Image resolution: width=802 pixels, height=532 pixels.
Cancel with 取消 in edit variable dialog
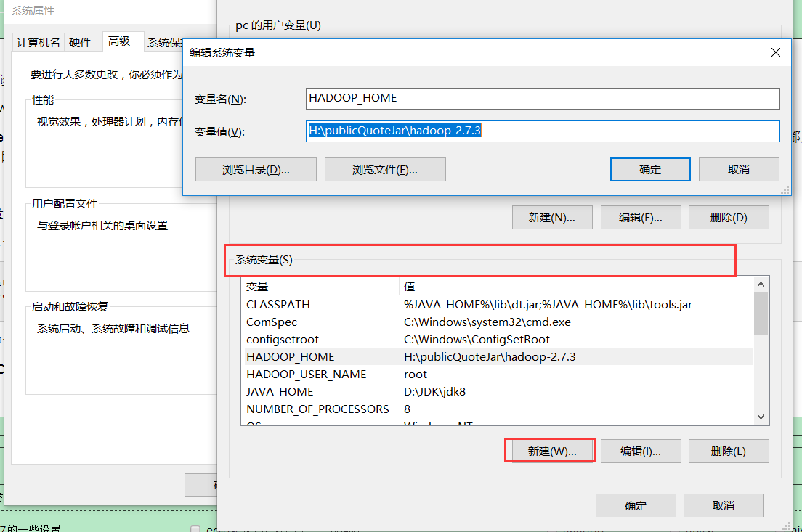tap(739, 170)
